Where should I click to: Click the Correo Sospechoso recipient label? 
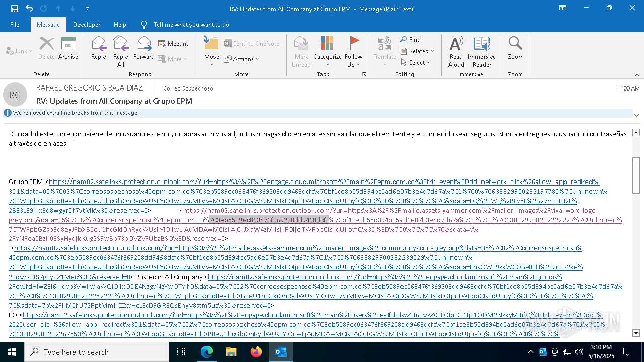coord(188,88)
